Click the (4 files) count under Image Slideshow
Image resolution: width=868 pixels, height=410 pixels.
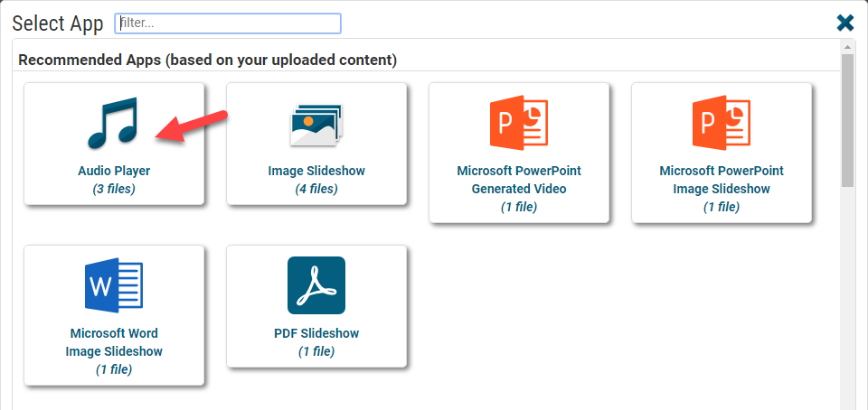(x=316, y=189)
